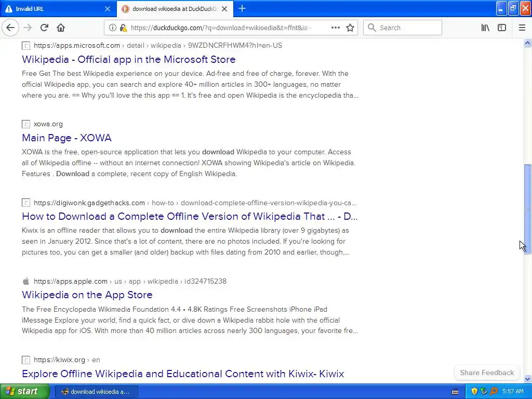Switch to the Invalid URL tab
The image size is (532, 399).
point(58,9)
